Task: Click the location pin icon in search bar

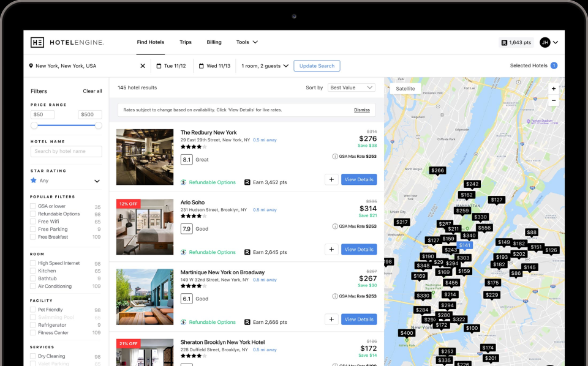Action: pos(31,65)
